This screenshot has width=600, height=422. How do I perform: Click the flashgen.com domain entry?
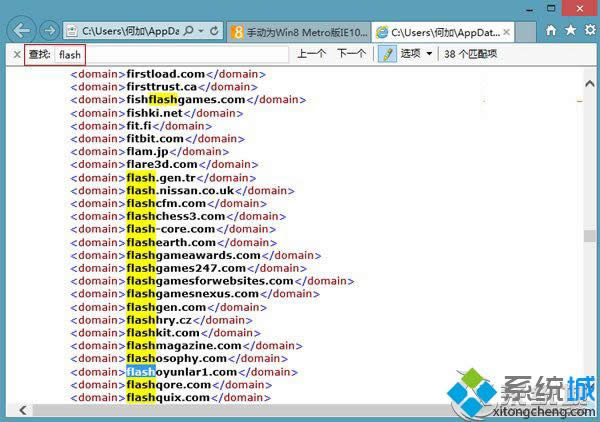point(168,307)
